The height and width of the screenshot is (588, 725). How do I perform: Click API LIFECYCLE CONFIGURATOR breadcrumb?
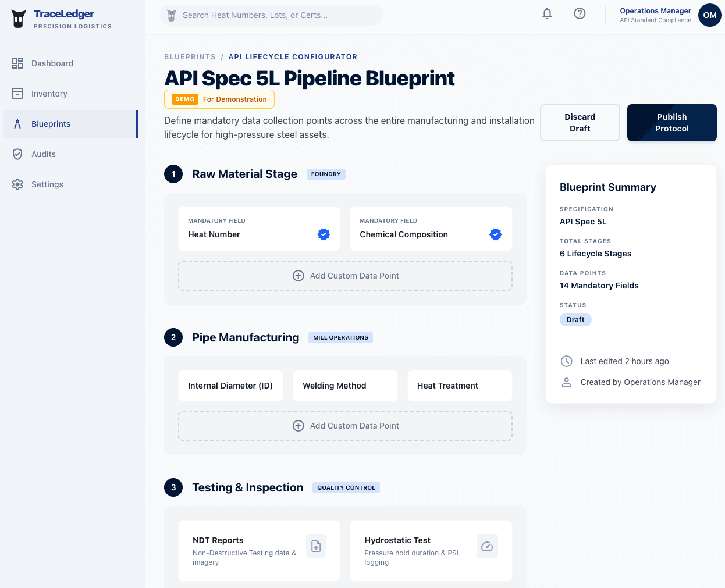click(293, 57)
